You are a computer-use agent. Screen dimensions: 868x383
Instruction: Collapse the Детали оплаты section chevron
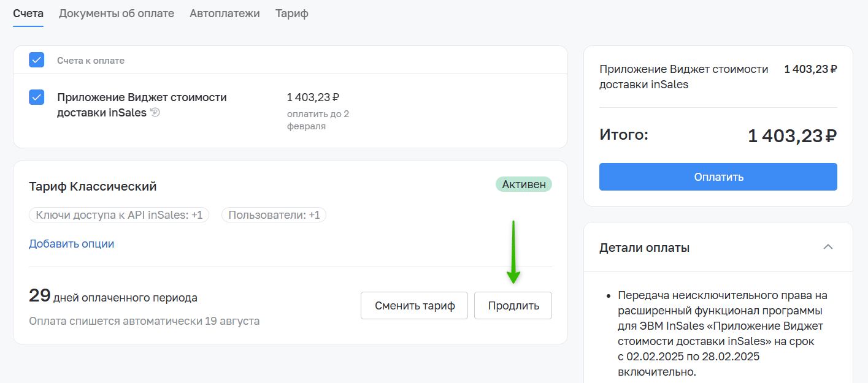point(828,247)
